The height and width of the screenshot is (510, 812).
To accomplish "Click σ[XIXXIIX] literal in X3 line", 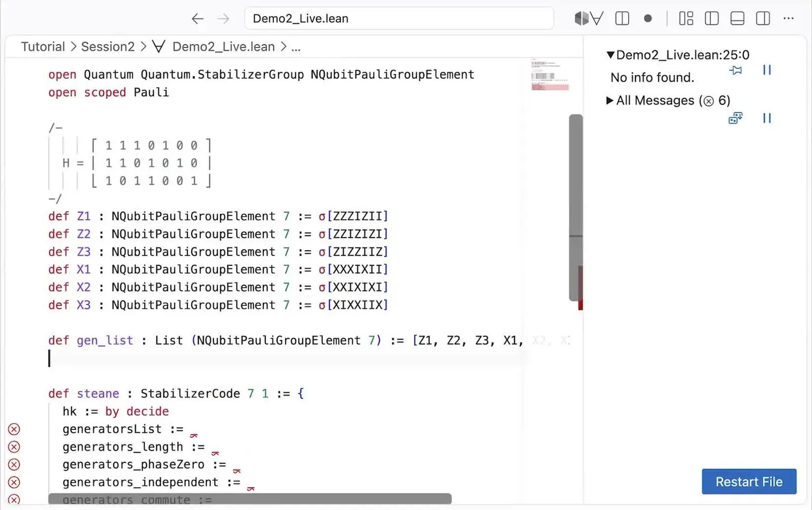I will coord(353,305).
